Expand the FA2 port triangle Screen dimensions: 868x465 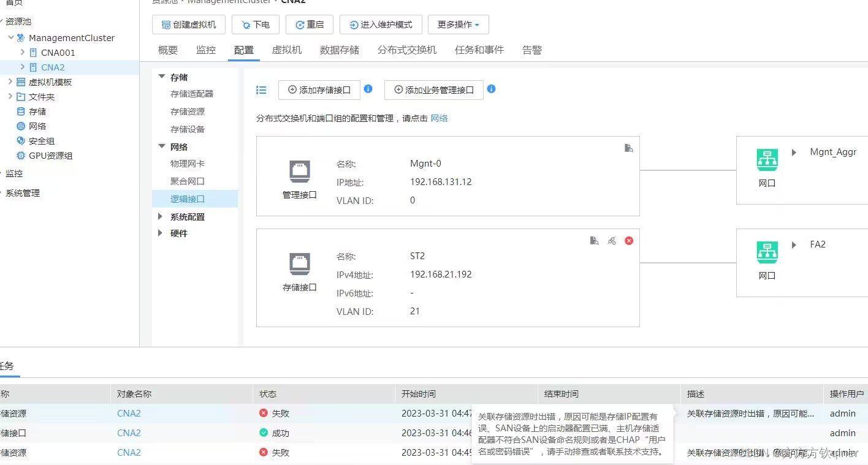[794, 245]
